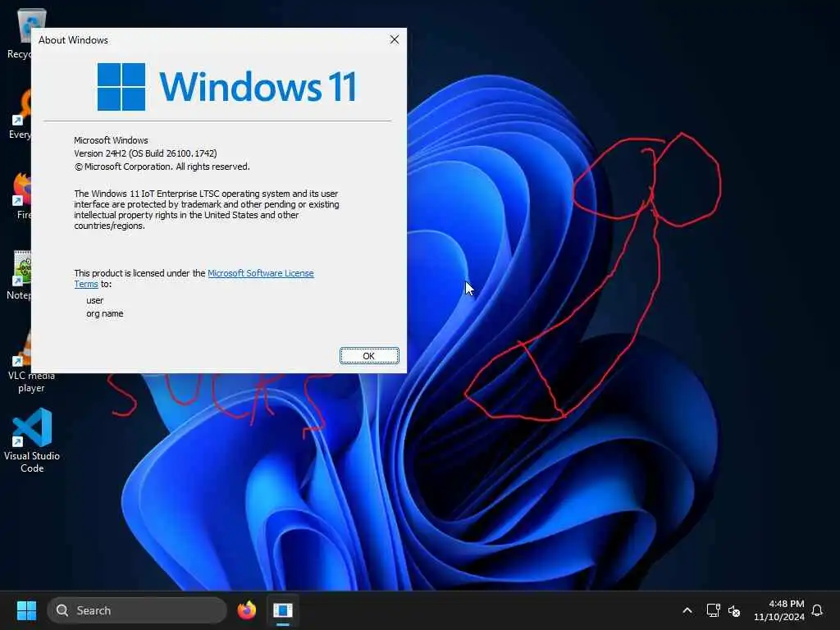Open the notifications bell icon
The image size is (840, 630).
[x=817, y=610]
